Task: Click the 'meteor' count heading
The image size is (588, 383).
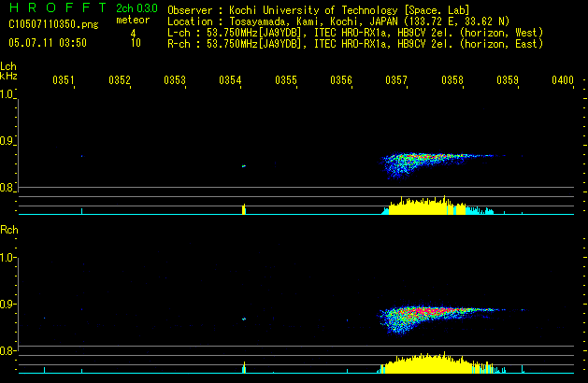Action: click(133, 20)
